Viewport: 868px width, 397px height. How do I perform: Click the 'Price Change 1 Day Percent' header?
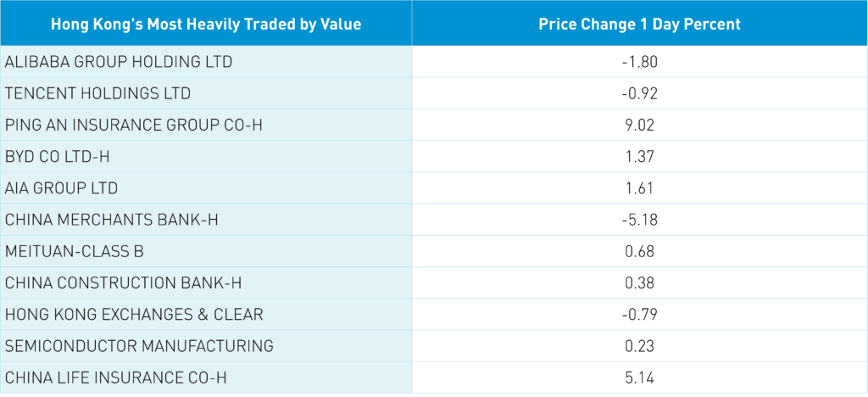[639, 24]
